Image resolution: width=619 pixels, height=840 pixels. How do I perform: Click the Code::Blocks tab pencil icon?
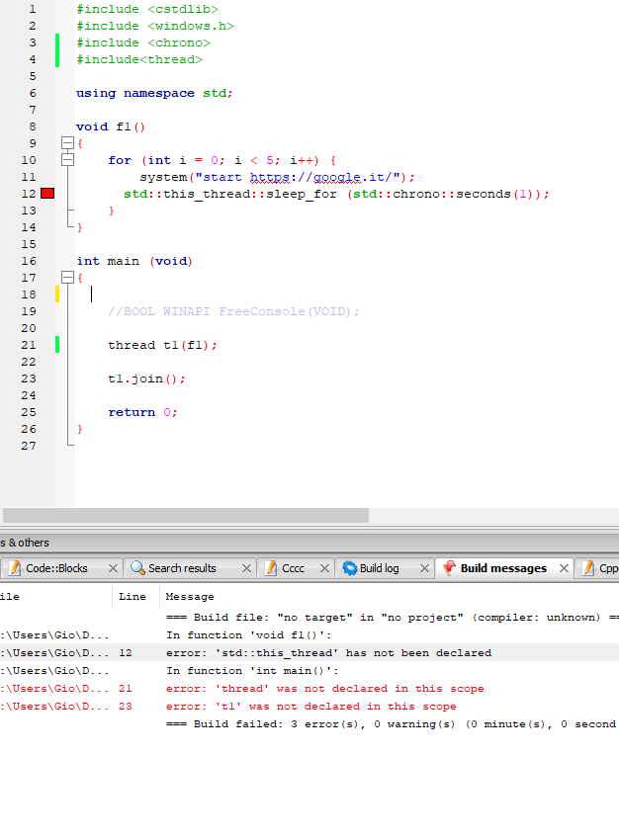15,568
